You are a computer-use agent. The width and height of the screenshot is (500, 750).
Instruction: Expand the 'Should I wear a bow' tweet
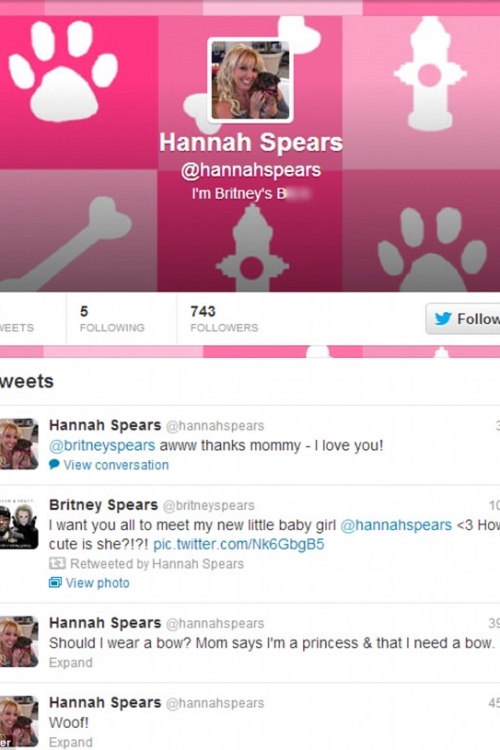70,662
